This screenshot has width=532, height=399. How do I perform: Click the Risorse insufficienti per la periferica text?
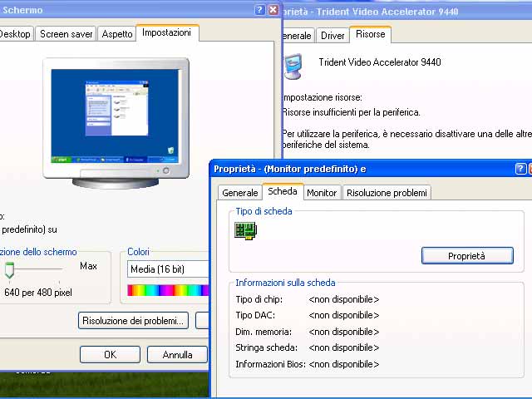pos(351,112)
